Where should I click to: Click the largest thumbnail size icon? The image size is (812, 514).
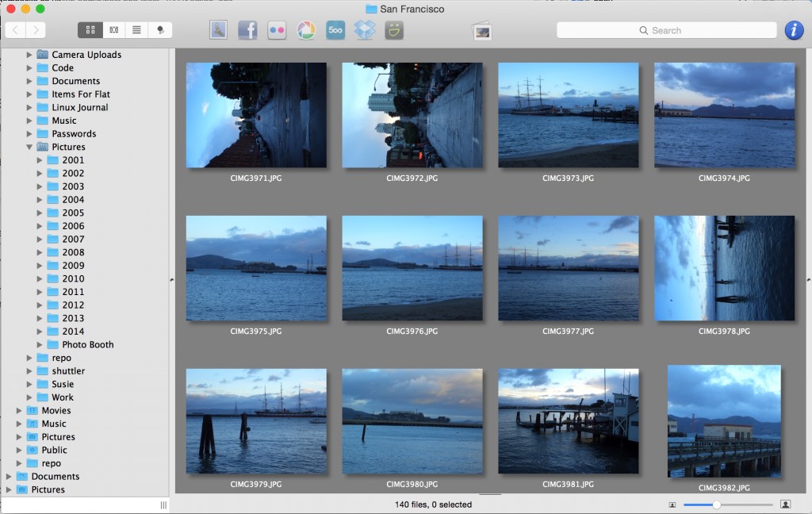click(x=786, y=504)
